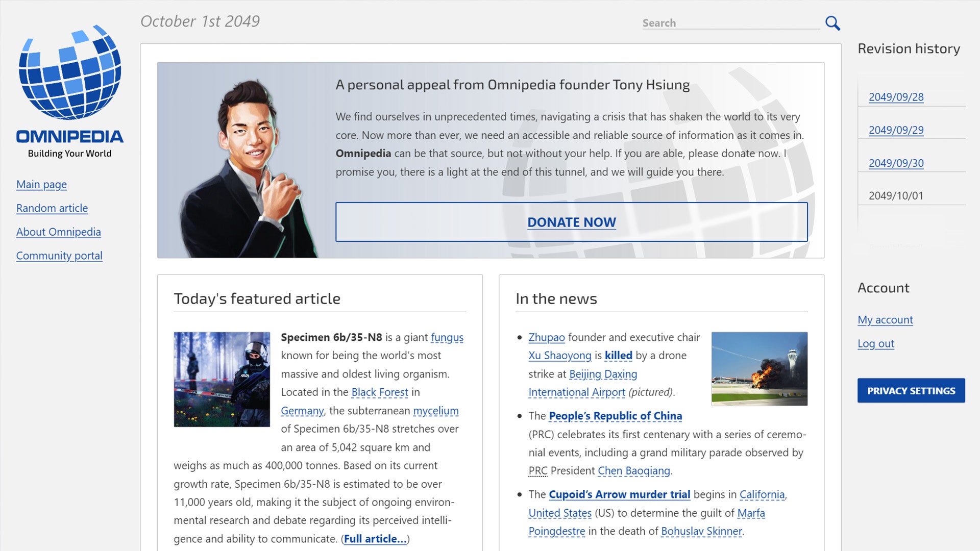
Task: Click the Omnipedia globe logo
Action: tap(69, 82)
